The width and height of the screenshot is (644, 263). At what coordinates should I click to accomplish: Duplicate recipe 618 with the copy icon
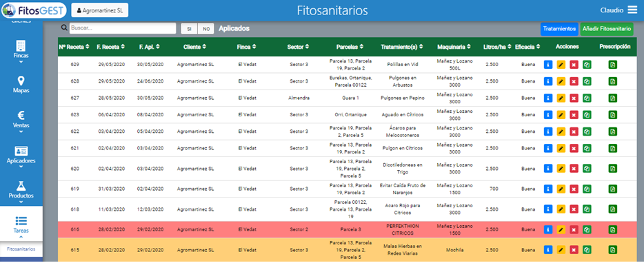[587, 209]
